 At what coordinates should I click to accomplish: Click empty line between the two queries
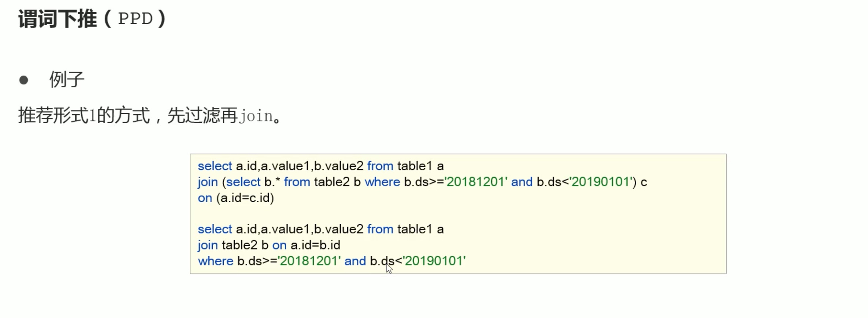pos(458,214)
